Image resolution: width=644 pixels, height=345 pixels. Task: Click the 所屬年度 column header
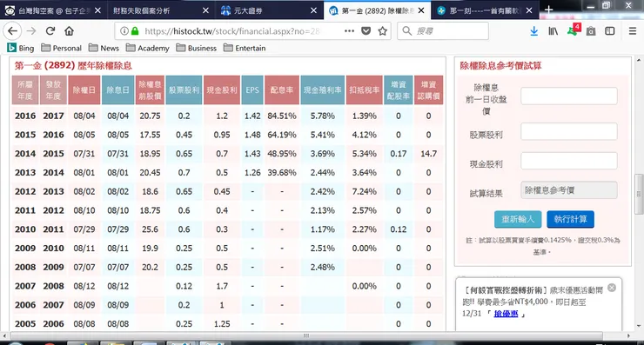point(25,90)
